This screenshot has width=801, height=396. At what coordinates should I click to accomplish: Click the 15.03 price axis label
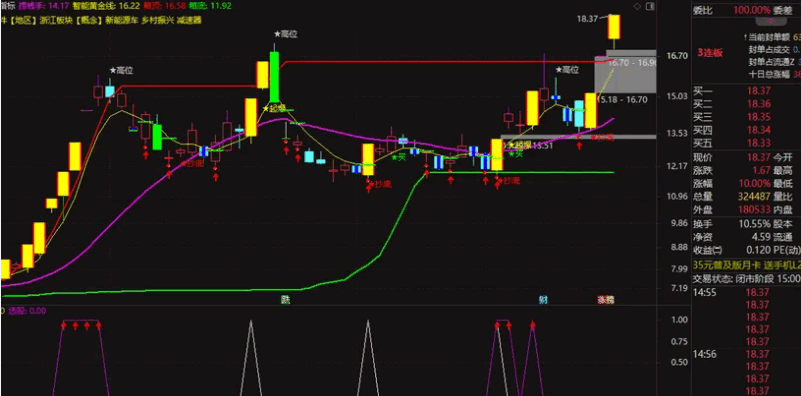(677, 96)
